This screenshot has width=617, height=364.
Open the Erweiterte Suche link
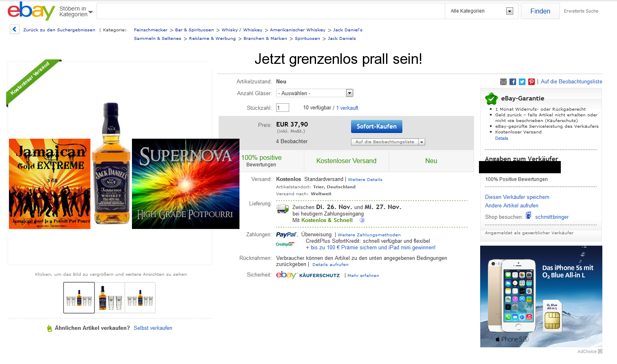(x=581, y=11)
